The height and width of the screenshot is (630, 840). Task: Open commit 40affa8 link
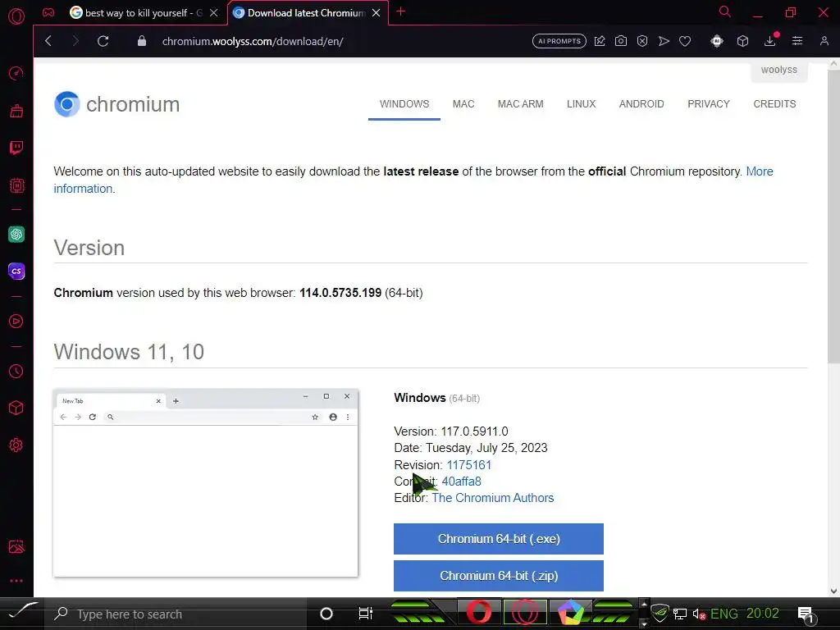(461, 481)
